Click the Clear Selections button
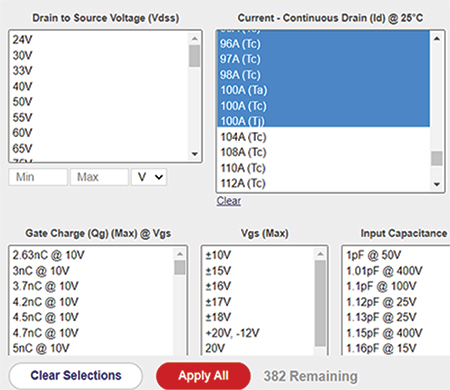 (x=76, y=376)
